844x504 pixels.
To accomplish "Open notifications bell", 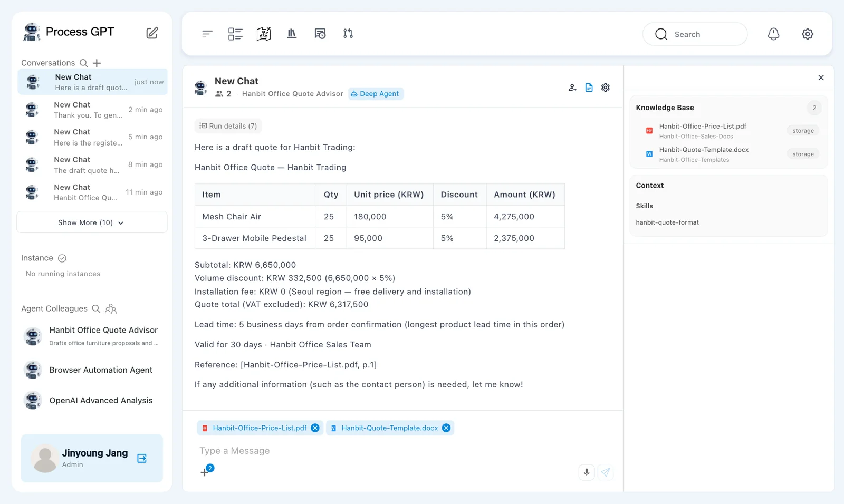I will [x=773, y=34].
